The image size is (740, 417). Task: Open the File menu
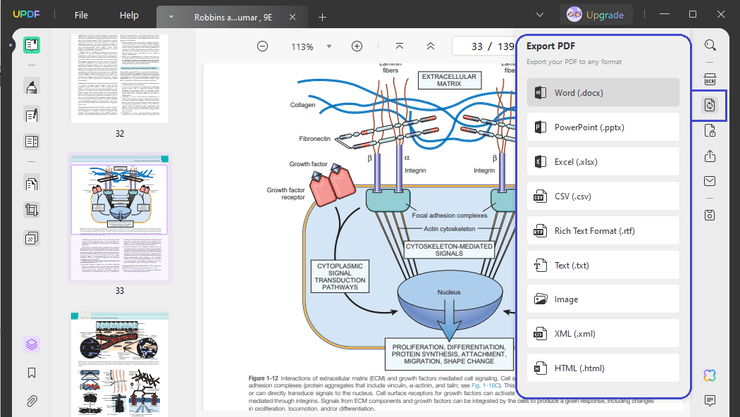81,16
